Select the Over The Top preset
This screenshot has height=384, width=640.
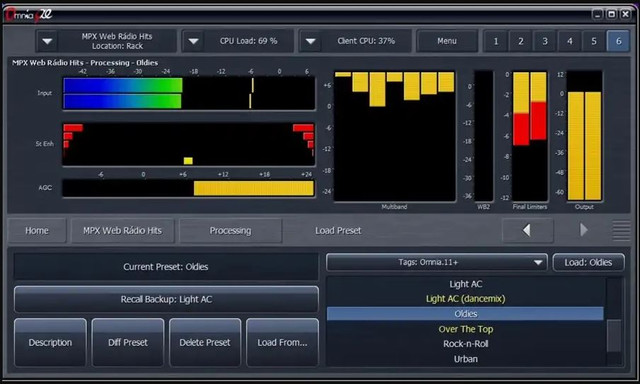point(465,329)
